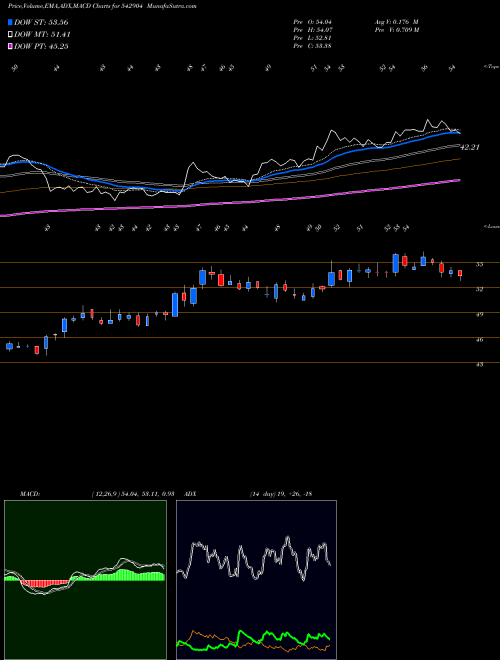Click the Avg V volume value
500x660 pixels.
tap(396, 22)
